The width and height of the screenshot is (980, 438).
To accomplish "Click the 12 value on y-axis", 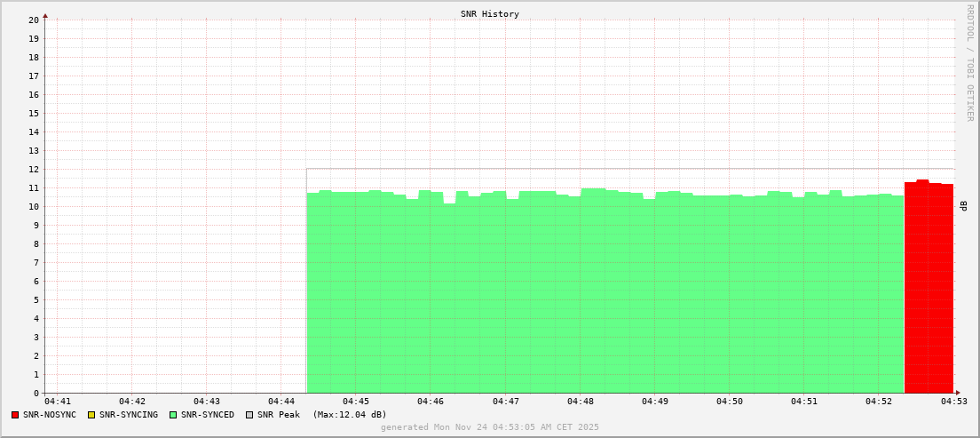I will 34,170.
